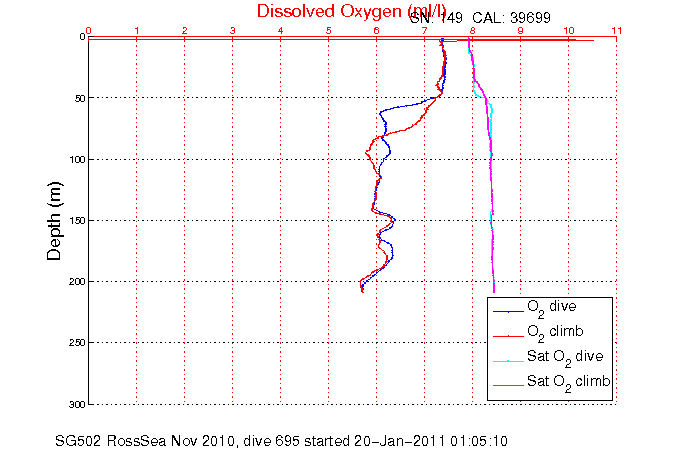Click the 'Depth (m)' y-axis label
This screenshot has width=681, height=454.
pos(55,221)
